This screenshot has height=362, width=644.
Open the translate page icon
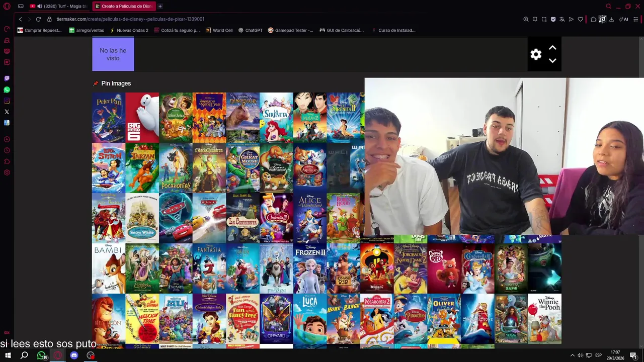pyautogui.click(x=562, y=19)
